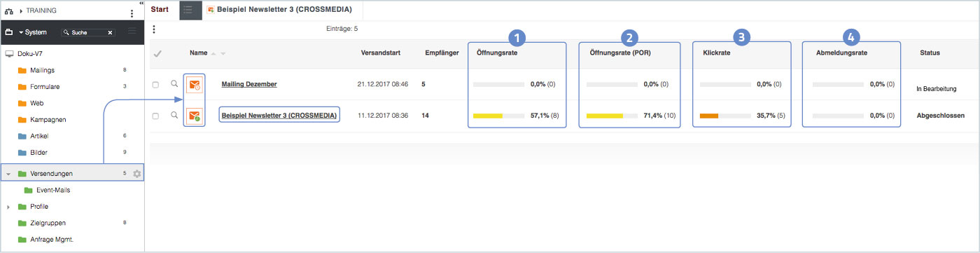Select the Beispiel Newsletter 3 row checkbox
This screenshot has height=253, width=980.
[x=155, y=116]
